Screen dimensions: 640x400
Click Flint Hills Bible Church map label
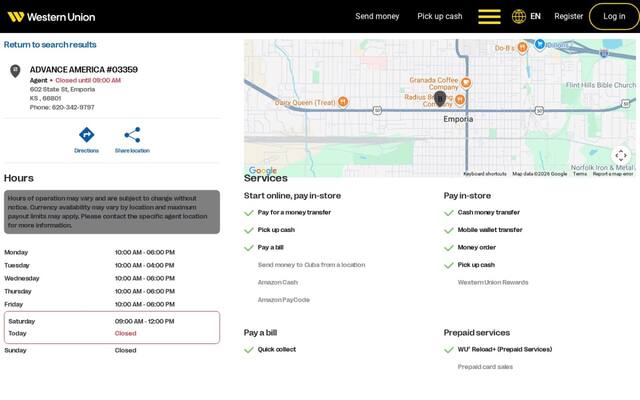pos(600,85)
